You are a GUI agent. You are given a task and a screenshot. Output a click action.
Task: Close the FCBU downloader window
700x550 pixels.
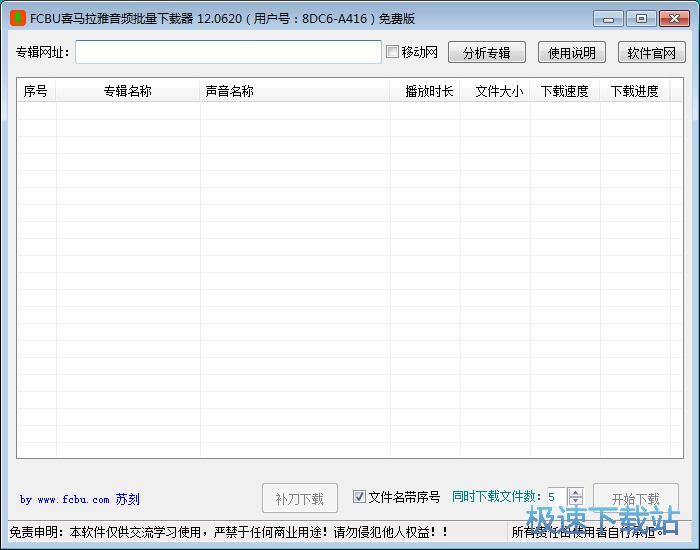click(672, 18)
